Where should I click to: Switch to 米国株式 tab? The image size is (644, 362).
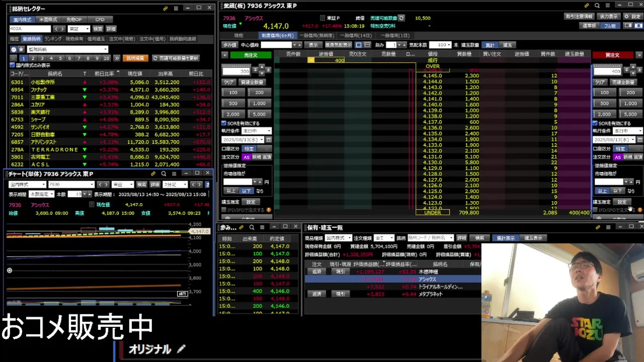(48, 20)
